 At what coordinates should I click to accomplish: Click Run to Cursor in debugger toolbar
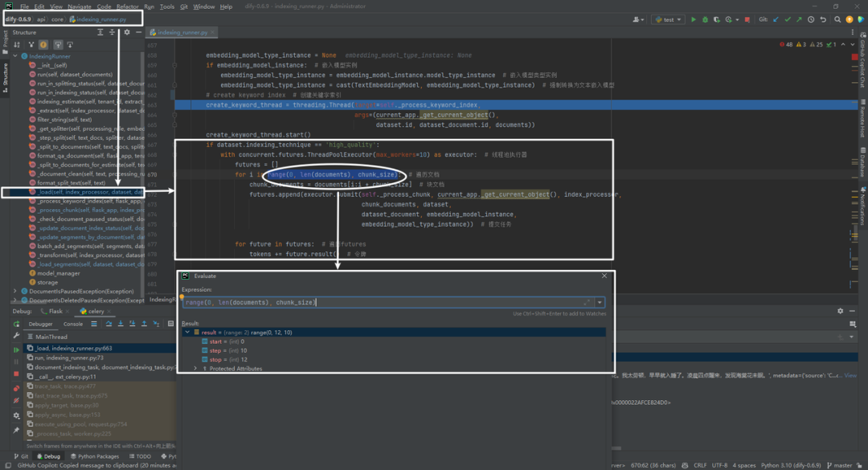pyautogui.click(x=156, y=324)
